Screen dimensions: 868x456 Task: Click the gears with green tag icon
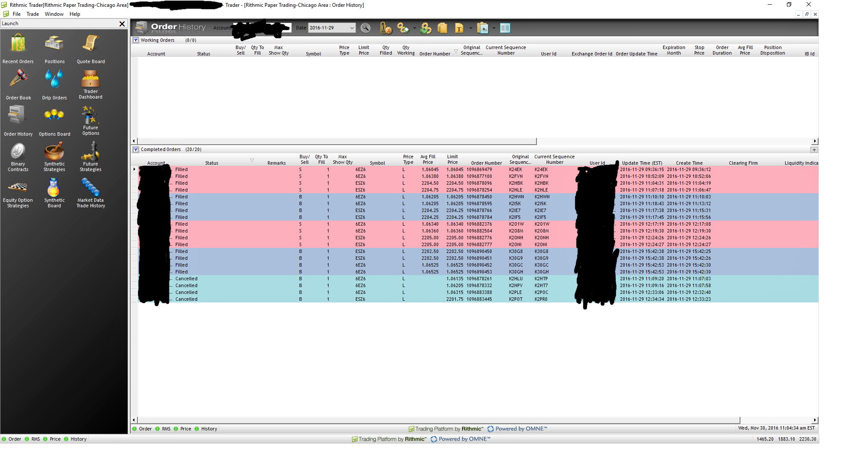tap(403, 28)
